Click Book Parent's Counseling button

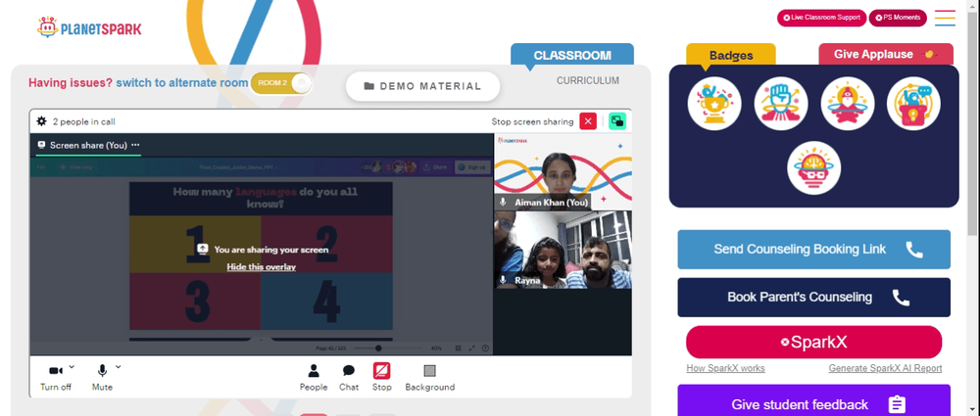(x=813, y=298)
